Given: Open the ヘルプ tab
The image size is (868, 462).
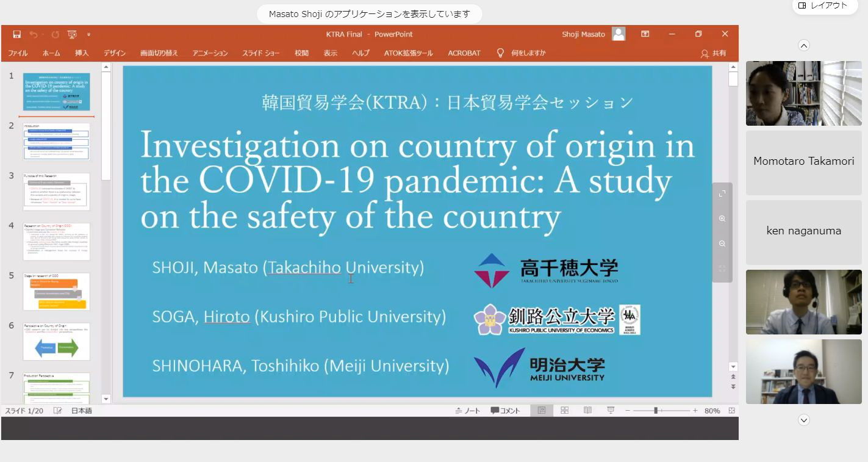Looking at the screenshot, I should click(360, 53).
